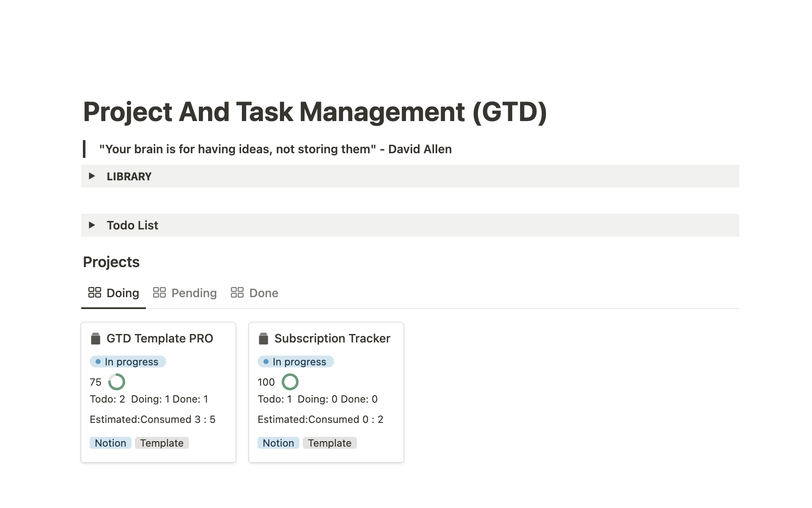Click the Done tab gallery icon

pos(237,293)
